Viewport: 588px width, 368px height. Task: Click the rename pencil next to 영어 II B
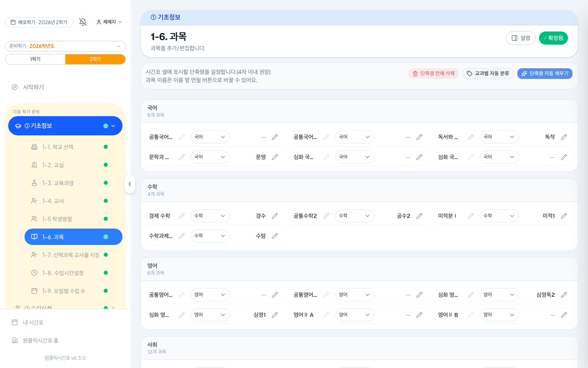471,315
